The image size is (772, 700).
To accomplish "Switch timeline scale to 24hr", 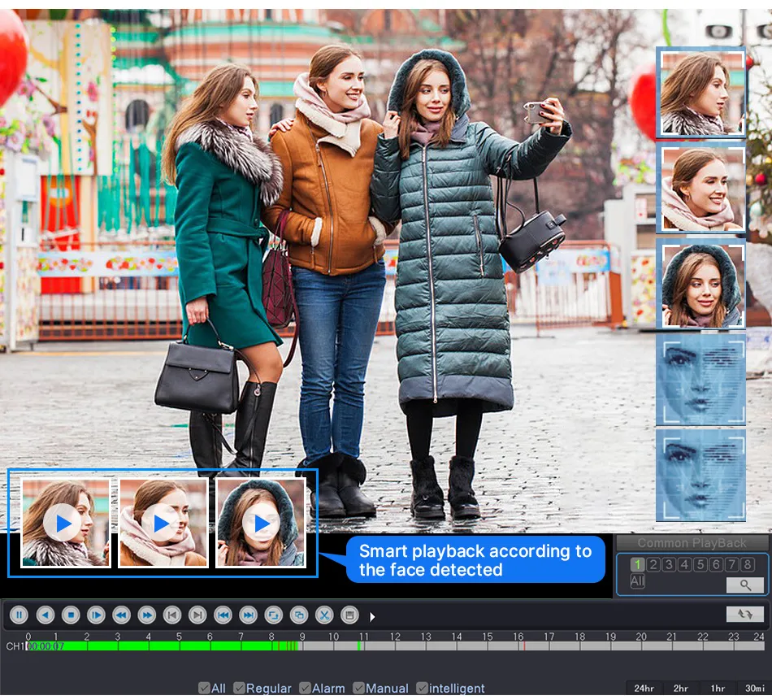I will [644, 688].
